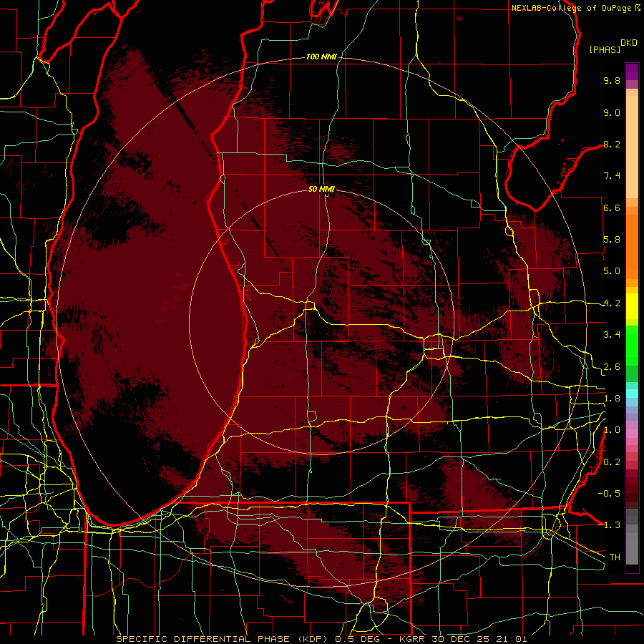Pick the cyan segment of color bar

click(x=632, y=394)
